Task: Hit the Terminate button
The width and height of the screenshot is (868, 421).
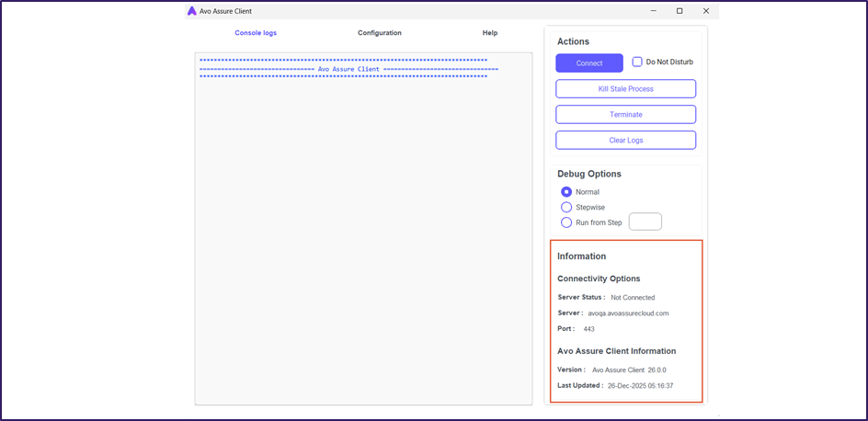Action: [625, 114]
